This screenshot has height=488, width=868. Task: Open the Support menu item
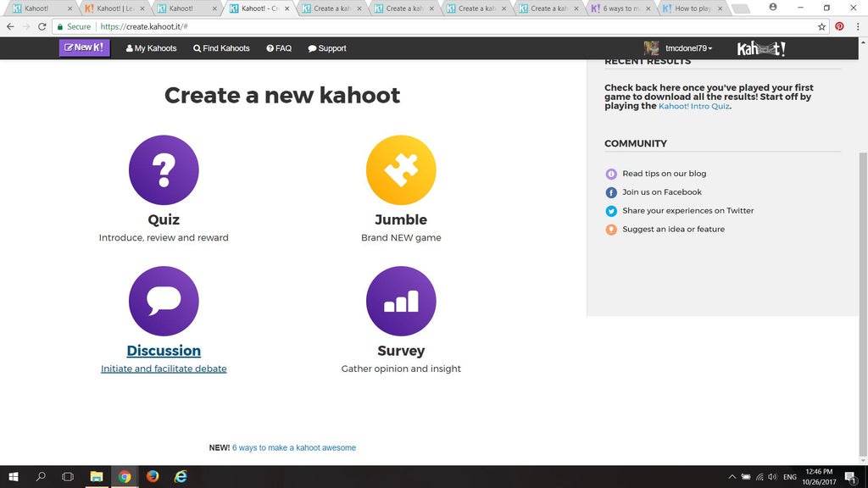pos(327,48)
